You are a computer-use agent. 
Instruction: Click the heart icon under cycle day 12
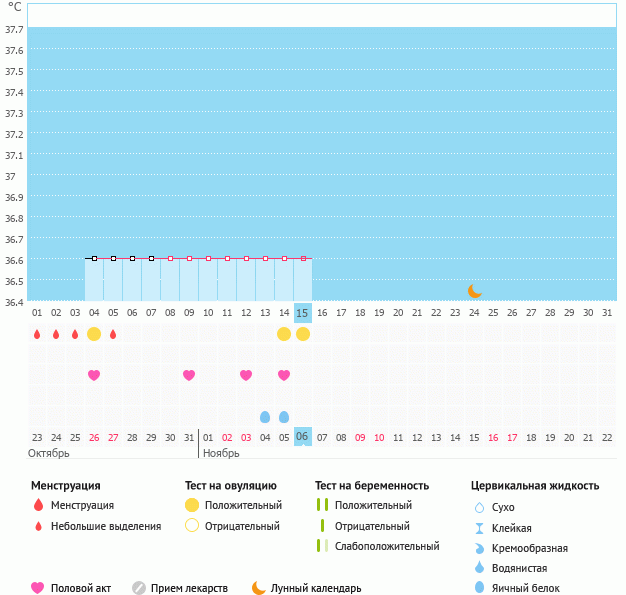tap(246, 375)
